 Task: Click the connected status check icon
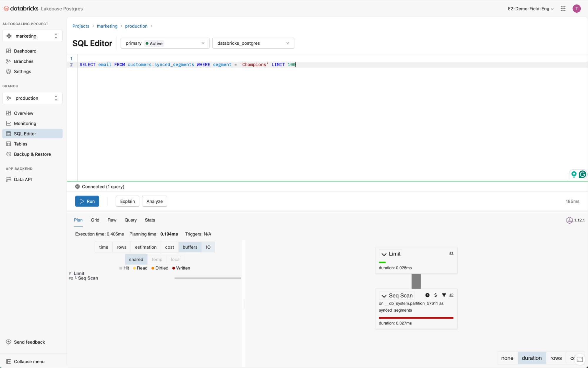tap(77, 187)
